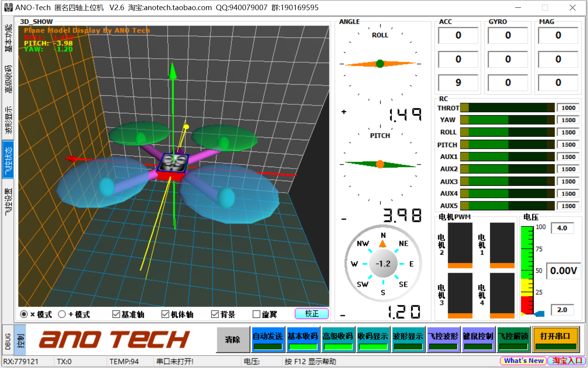The height and width of the screenshot is (368, 588).
Task: Select the x 模式 radio button
Action: [36, 314]
